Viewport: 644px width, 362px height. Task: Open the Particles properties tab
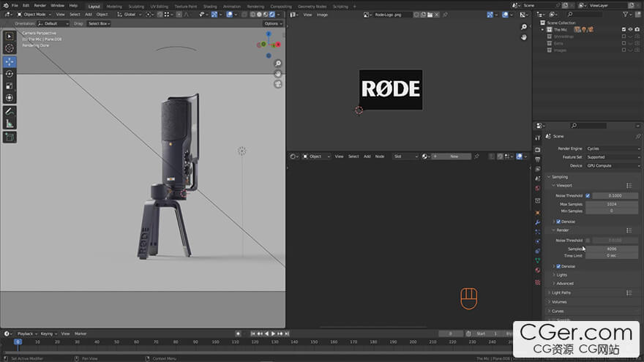[538, 232]
